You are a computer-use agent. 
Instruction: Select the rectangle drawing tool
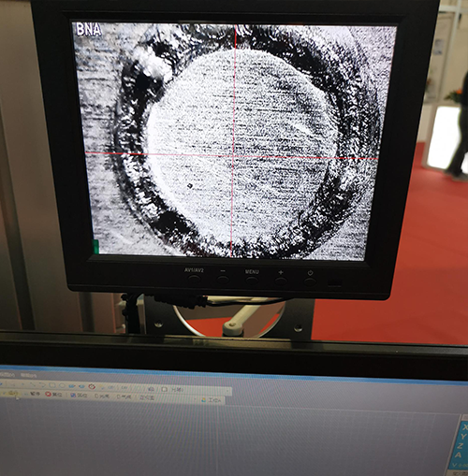click(x=52, y=385)
